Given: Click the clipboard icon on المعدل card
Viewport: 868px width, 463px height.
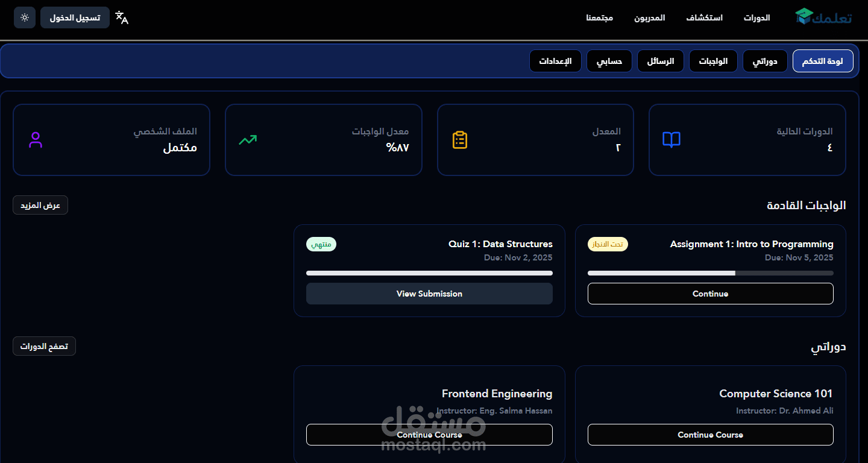Looking at the screenshot, I should (460, 140).
